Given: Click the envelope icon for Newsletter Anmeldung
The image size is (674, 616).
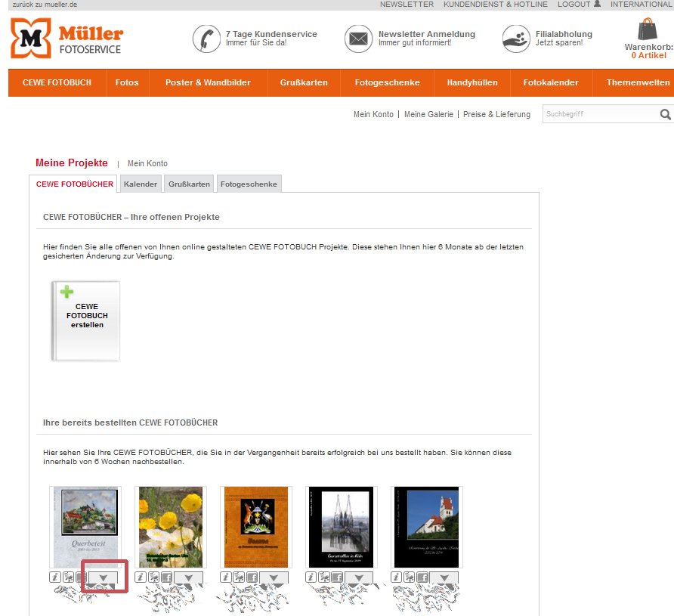Looking at the screenshot, I should coord(358,39).
